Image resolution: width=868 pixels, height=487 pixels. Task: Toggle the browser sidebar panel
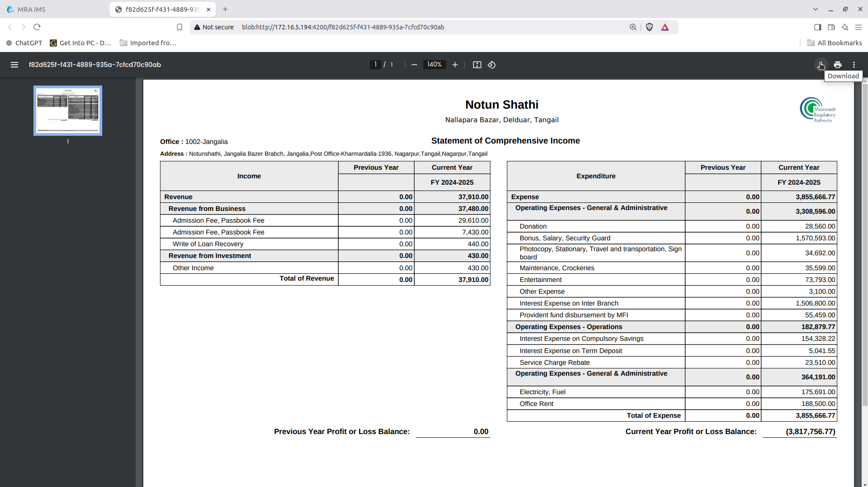pyautogui.click(x=818, y=27)
